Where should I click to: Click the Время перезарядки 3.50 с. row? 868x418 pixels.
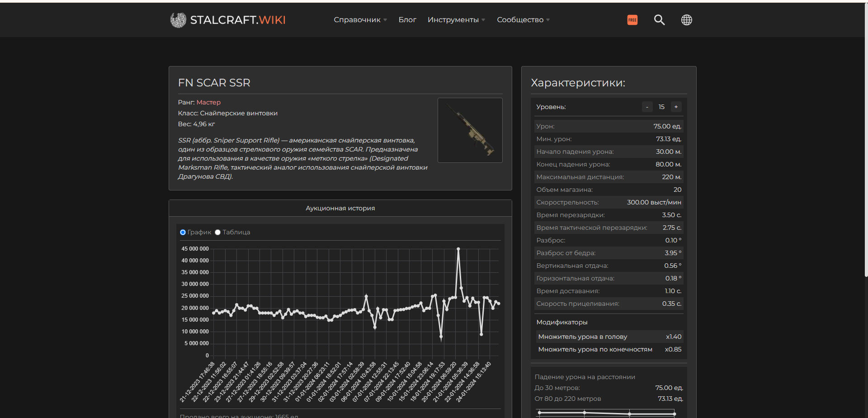point(609,215)
